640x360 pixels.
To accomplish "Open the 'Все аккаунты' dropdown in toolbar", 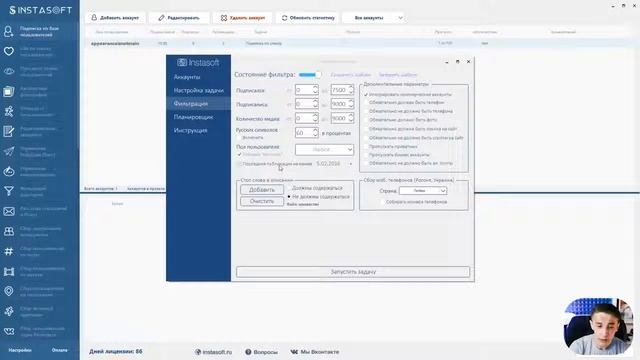I will (x=374, y=18).
